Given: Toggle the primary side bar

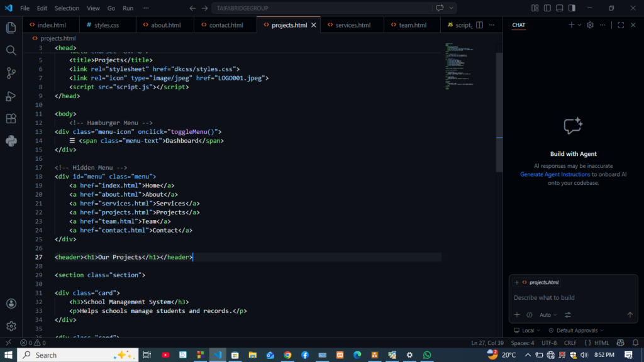Looking at the screenshot, I should [x=547, y=8].
